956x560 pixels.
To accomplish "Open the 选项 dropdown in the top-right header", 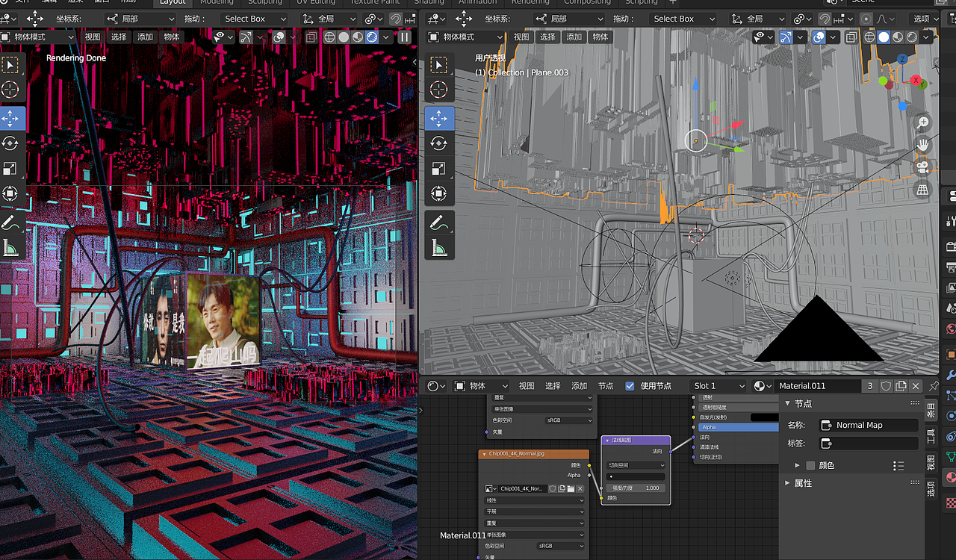I will coord(925,19).
